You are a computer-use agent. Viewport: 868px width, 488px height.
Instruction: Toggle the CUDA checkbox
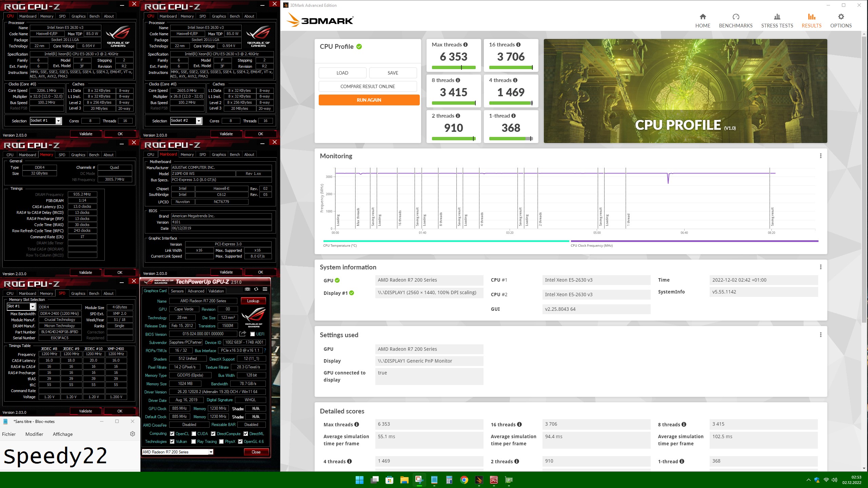[x=194, y=434]
